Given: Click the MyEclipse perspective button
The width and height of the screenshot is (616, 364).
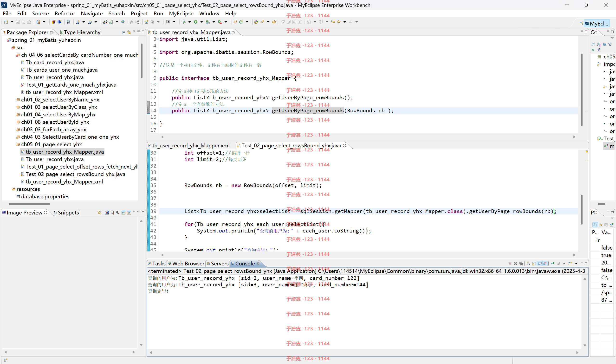Looking at the screenshot, I should pos(597,24).
